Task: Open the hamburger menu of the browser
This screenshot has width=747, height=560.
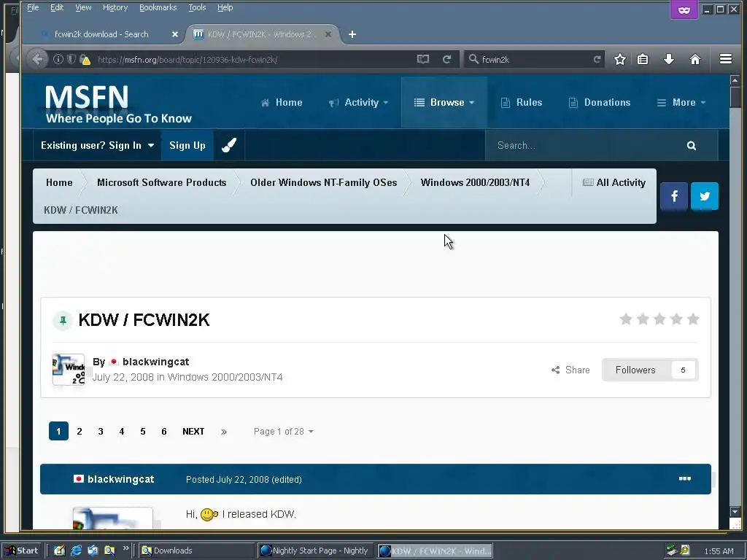Action: coord(726,58)
